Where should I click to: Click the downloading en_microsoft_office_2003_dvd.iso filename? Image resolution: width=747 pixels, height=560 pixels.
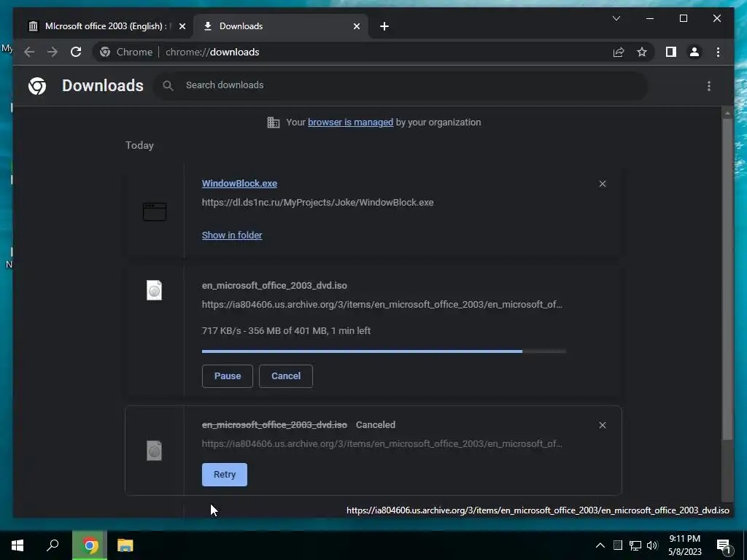[x=274, y=286]
